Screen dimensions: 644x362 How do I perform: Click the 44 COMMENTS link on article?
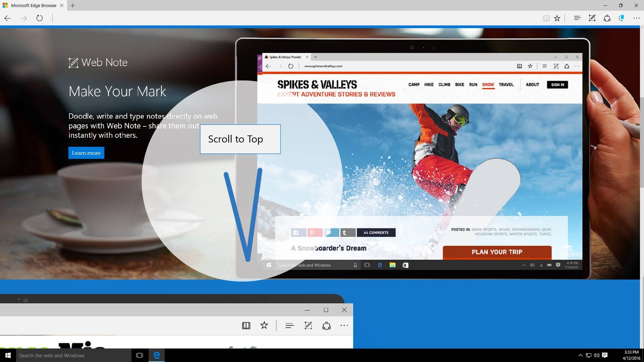click(x=376, y=233)
